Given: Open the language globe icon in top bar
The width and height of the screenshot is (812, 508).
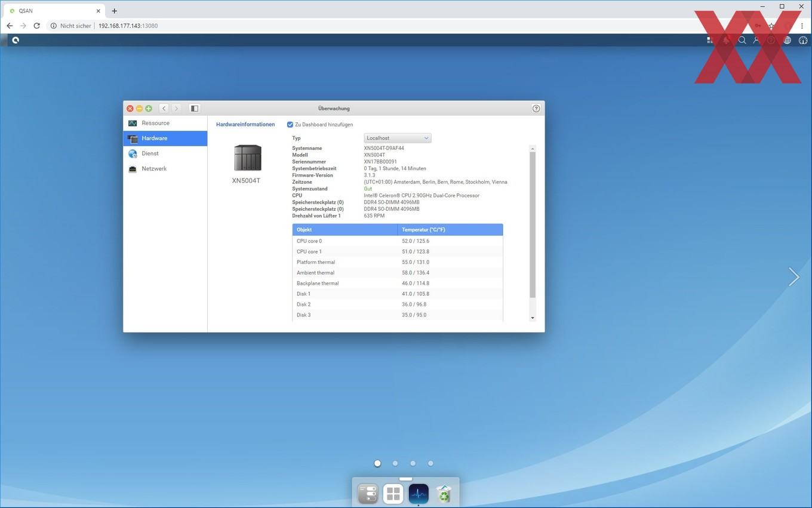Looking at the screenshot, I should coord(788,40).
